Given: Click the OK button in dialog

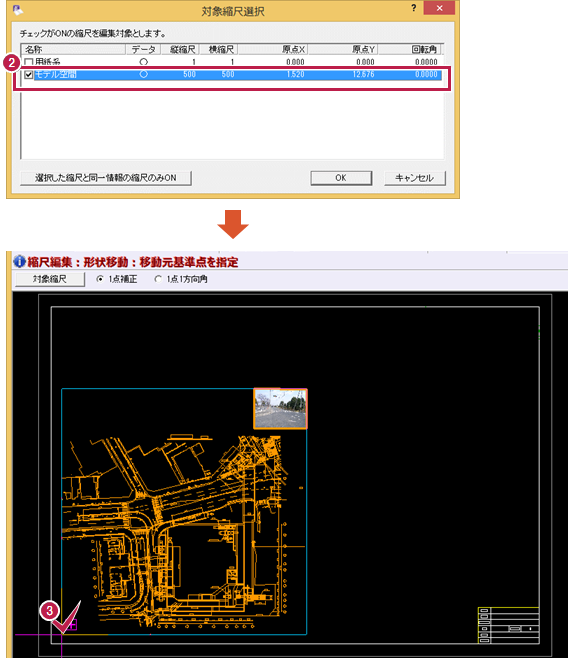Looking at the screenshot, I should pos(341,178).
